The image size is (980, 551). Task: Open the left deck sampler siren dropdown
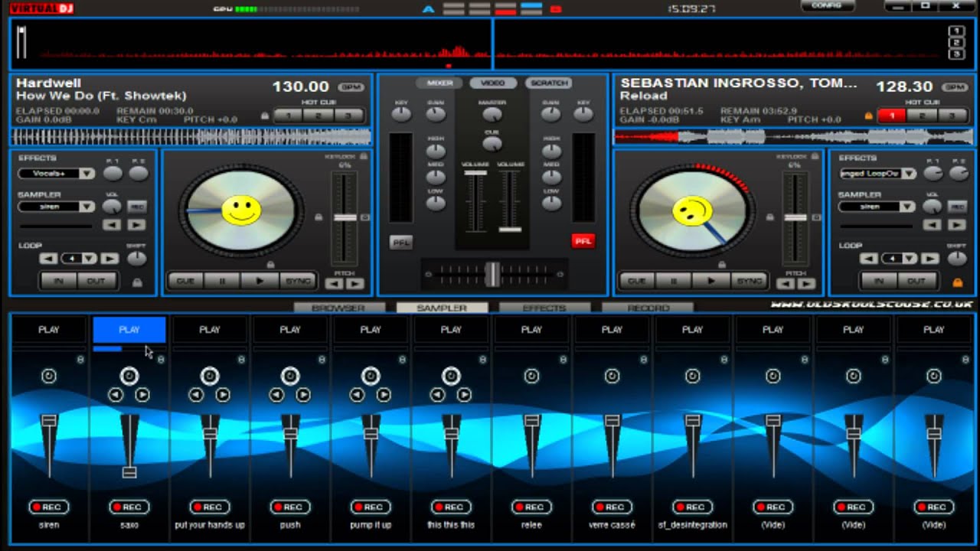pyautogui.click(x=87, y=207)
